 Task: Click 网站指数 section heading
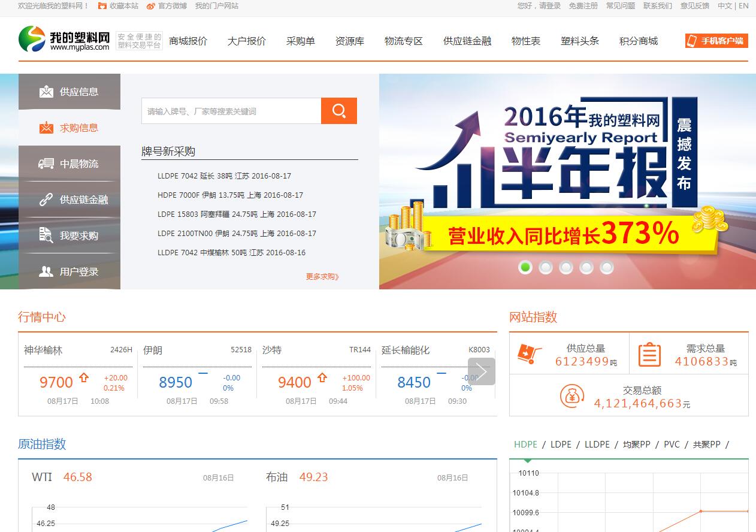533,317
